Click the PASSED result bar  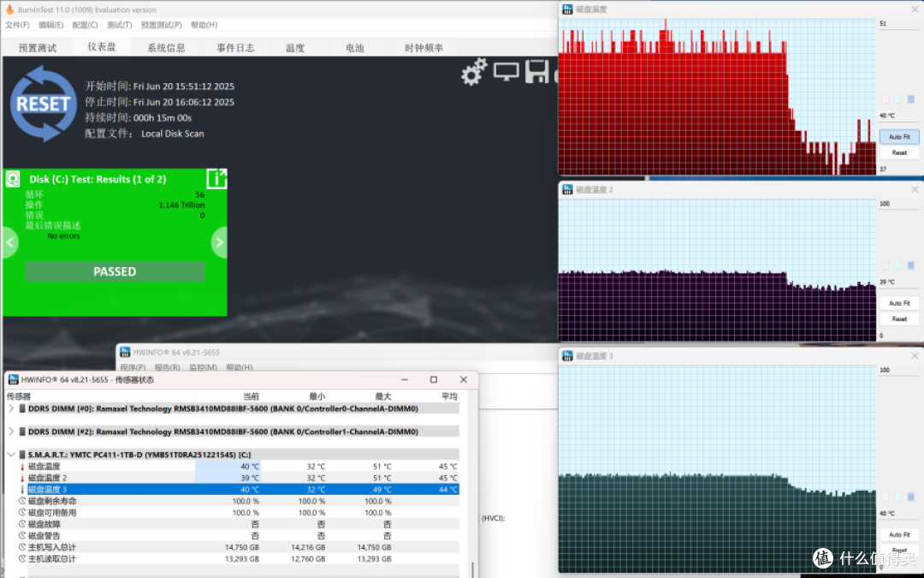tap(115, 271)
